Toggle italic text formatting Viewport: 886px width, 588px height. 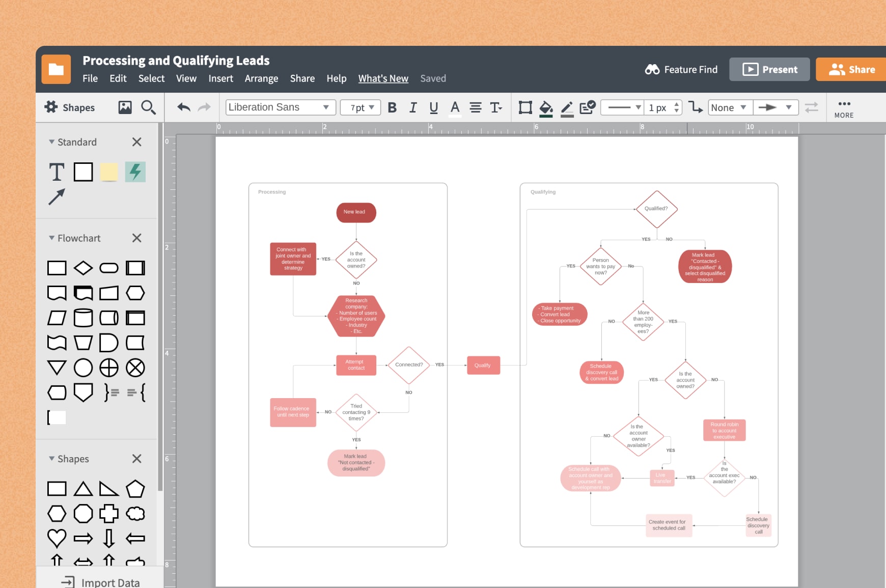[413, 107]
